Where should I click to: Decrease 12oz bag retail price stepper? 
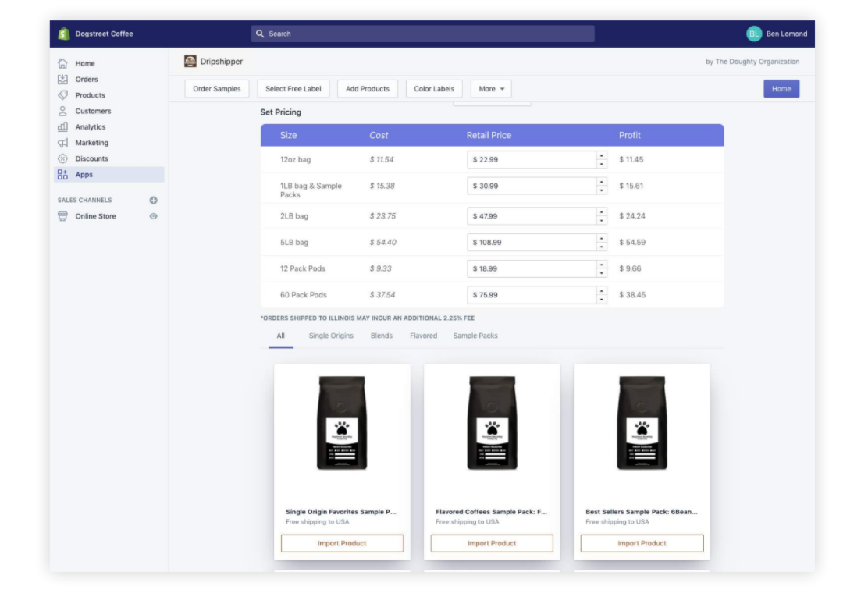click(x=602, y=164)
